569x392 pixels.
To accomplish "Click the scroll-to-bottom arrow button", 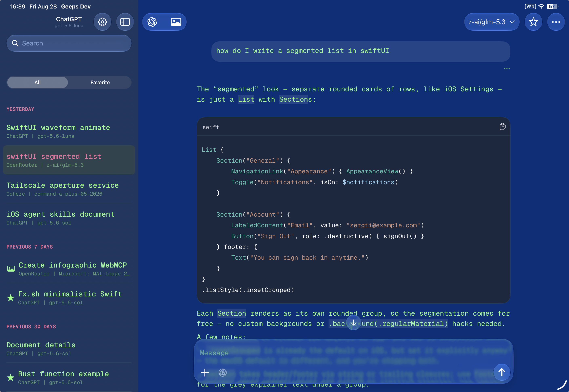I will [353, 323].
